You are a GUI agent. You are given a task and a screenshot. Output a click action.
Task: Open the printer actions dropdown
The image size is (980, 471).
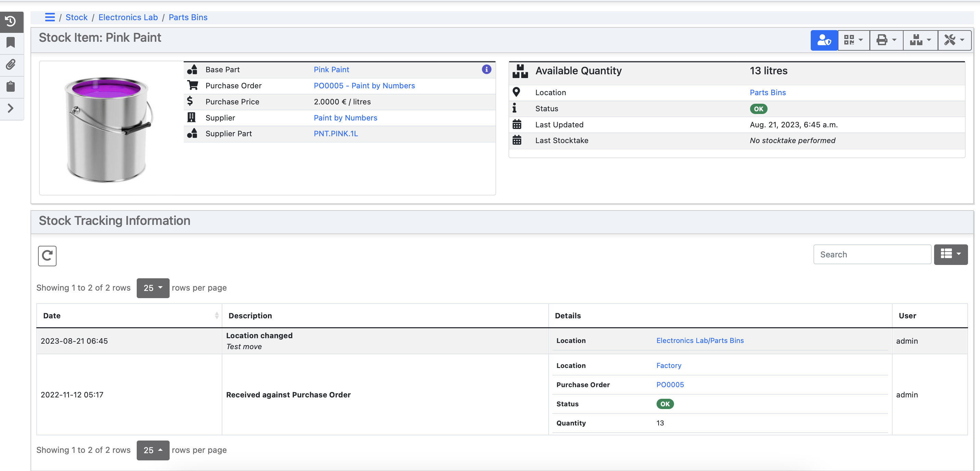[x=886, y=40]
